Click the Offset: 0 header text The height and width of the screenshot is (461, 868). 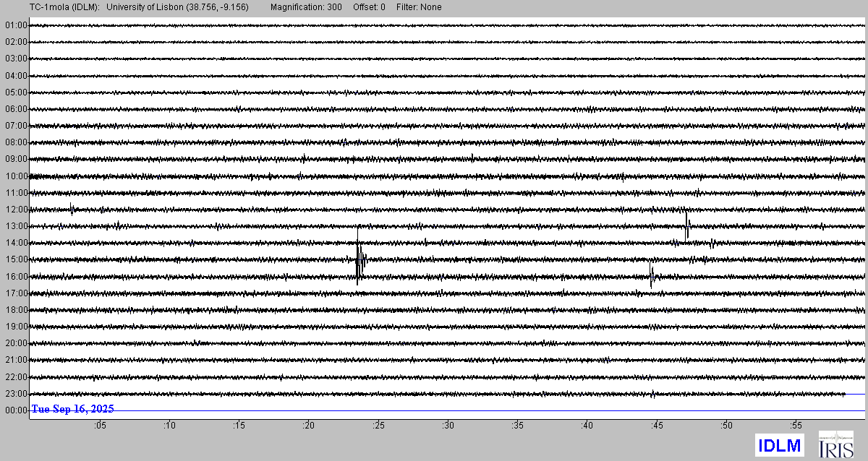369,7
